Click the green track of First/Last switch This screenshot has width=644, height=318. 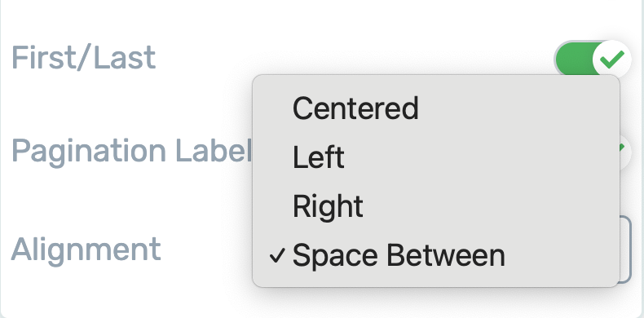[574, 60]
